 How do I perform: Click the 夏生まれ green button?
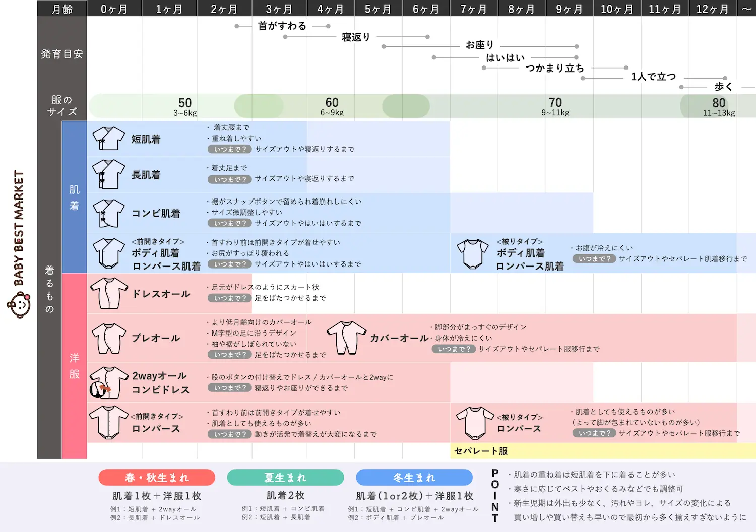(285, 477)
